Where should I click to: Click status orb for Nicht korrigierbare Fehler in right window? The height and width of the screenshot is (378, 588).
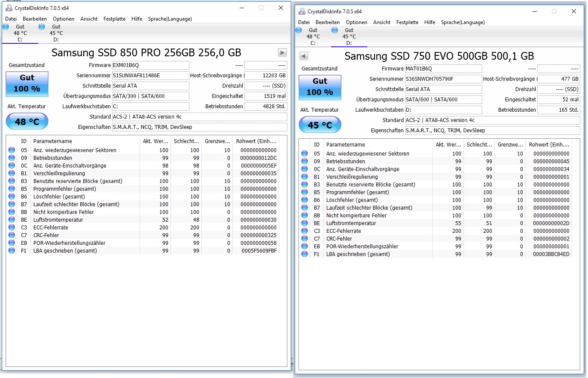[305, 216]
